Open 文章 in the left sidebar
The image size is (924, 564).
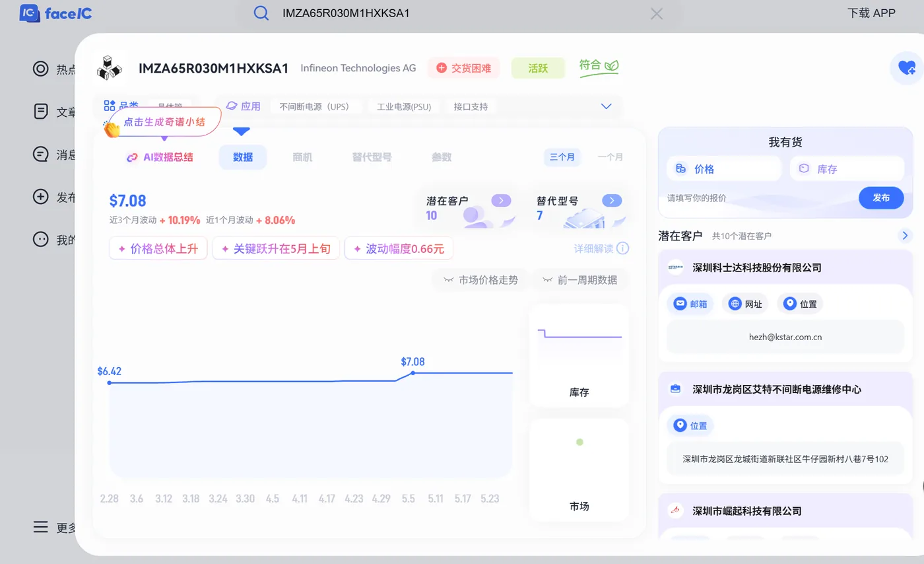[x=54, y=112]
